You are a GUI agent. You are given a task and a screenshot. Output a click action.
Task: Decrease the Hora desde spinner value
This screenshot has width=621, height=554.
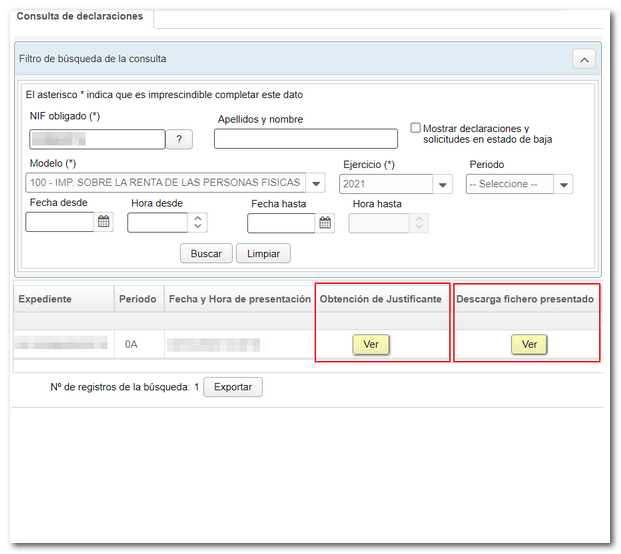click(x=198, y=228)
